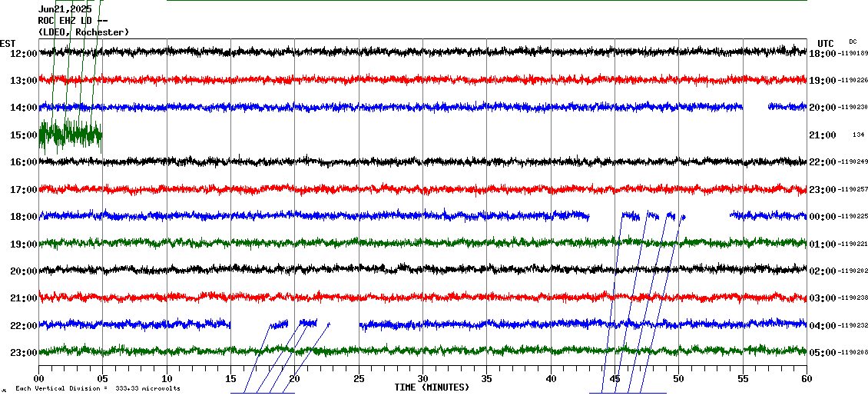The width and height of the screenshot is (868, 399).
Task: Click the UTC column header
Action: tap(826, 43)
